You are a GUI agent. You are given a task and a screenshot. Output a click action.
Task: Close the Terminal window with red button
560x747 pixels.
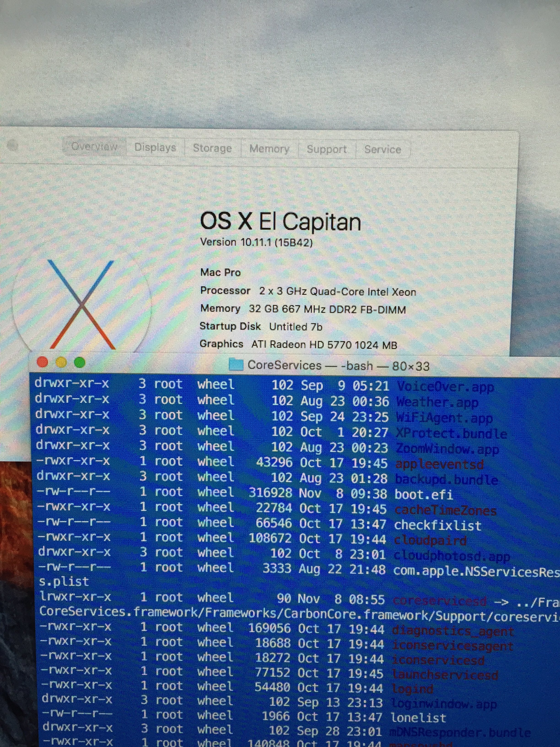pyautogui.click(x=42, y=362)
